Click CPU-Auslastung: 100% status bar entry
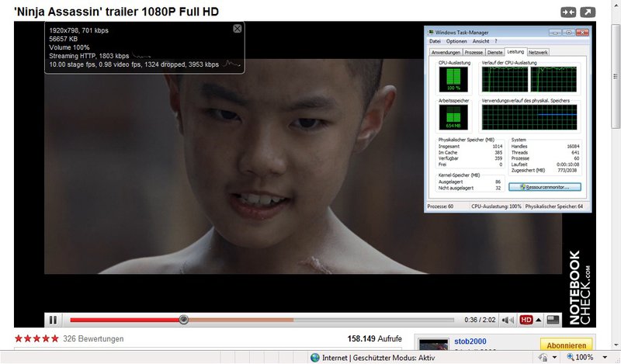The image size is (621, 364). click(x=496, y=206)
